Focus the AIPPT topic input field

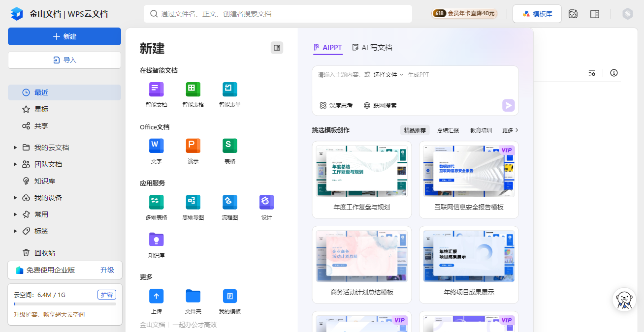[415, 81]
